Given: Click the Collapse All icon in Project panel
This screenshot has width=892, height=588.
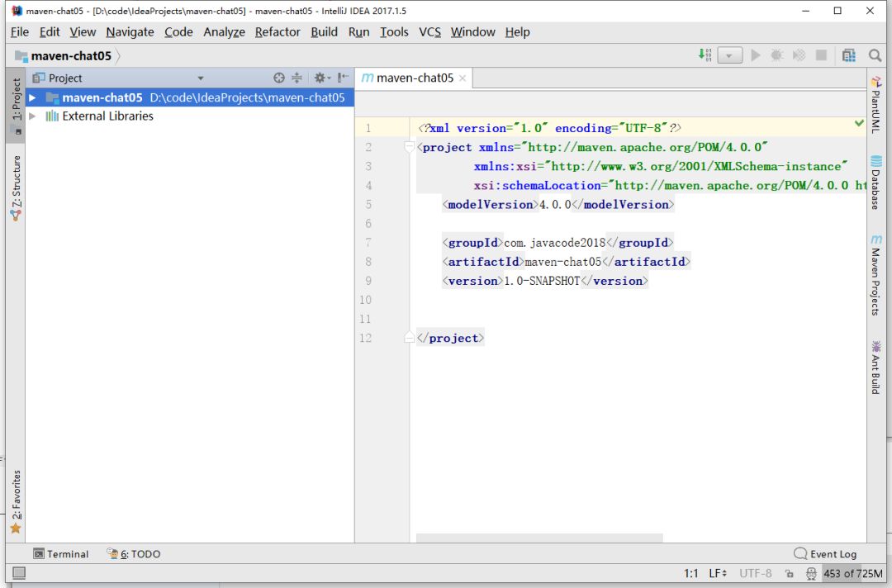Looking at the screenshot, I should point(297,78).
